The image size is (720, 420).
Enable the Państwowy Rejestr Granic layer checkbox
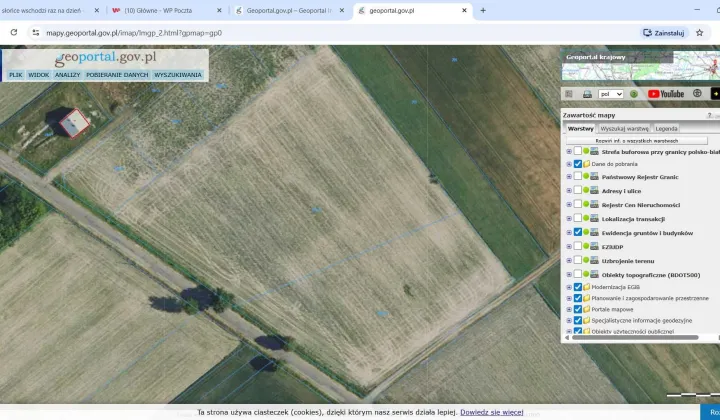pos(578,176)
